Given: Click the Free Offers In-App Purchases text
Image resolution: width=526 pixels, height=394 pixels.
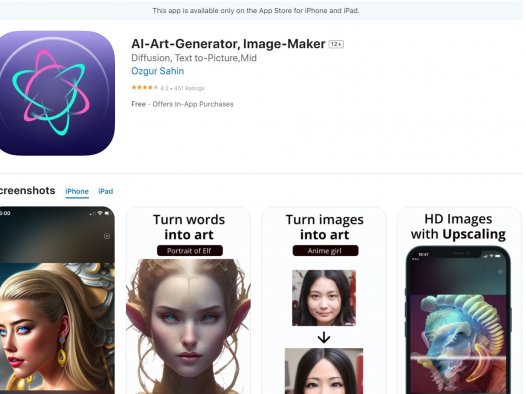Looking at the screenshot, I should (x=182, y=104).
